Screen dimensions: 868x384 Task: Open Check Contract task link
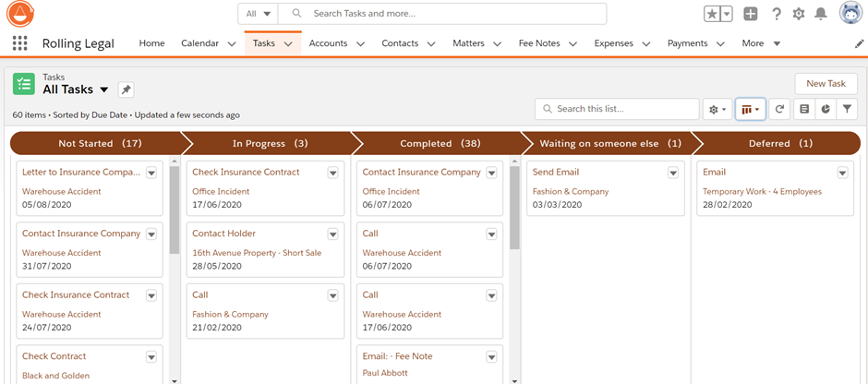[54, 356]
